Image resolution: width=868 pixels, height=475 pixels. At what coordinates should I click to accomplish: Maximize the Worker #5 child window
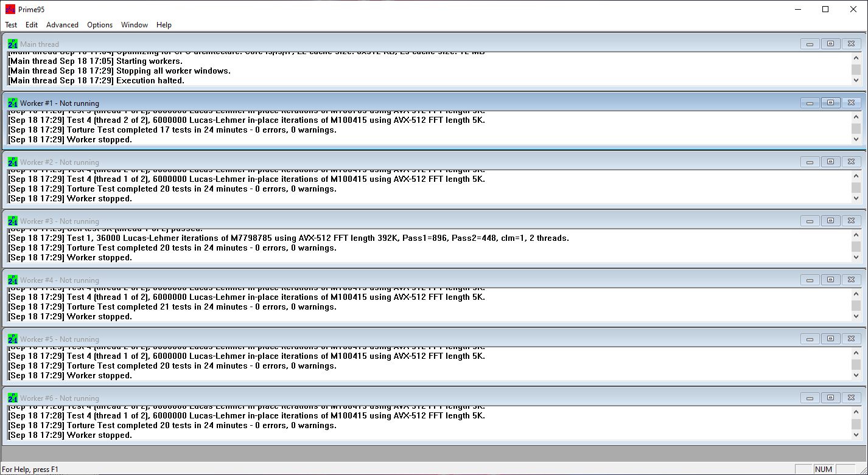coord(830,339)
